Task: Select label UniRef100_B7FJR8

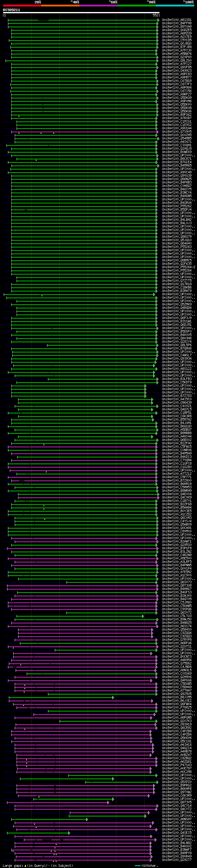Action: pos(176,47)
